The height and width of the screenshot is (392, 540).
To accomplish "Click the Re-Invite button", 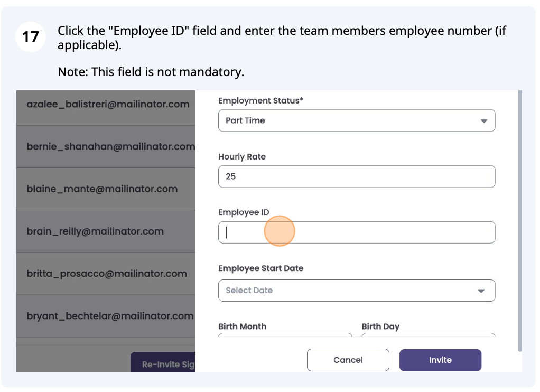I will coord(163,364).
